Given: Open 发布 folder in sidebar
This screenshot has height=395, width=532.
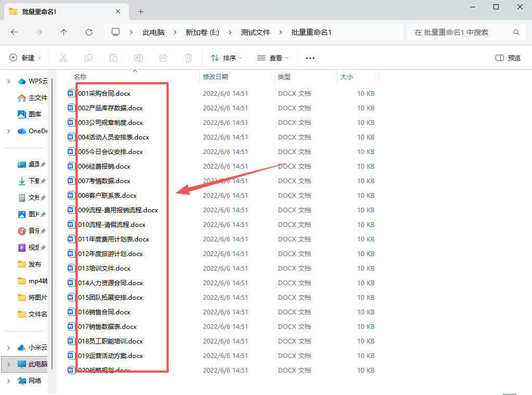Looking at the screenshot, I should (x=29, y=264).
